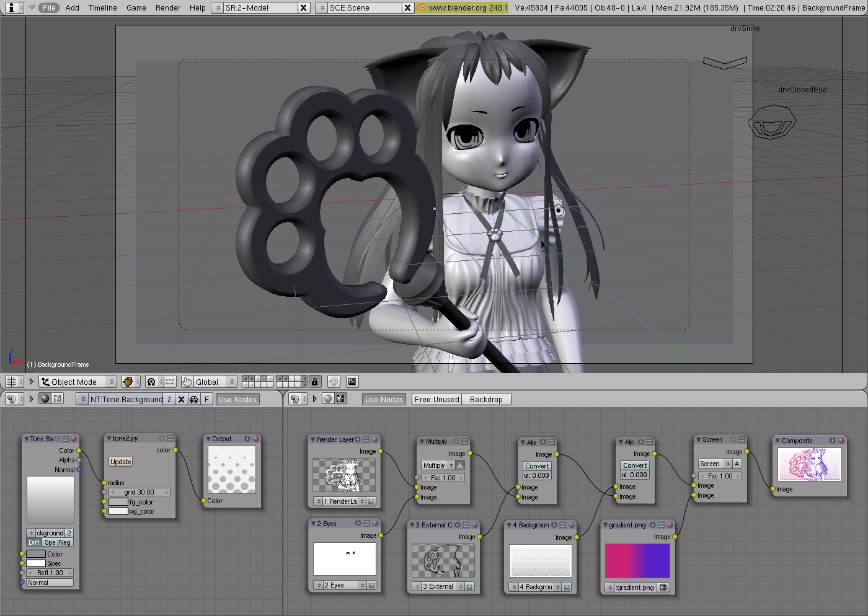Open the Multiply blend mode dropdown
The width and height of the screenshot is (868, 616).
[438, 465]
